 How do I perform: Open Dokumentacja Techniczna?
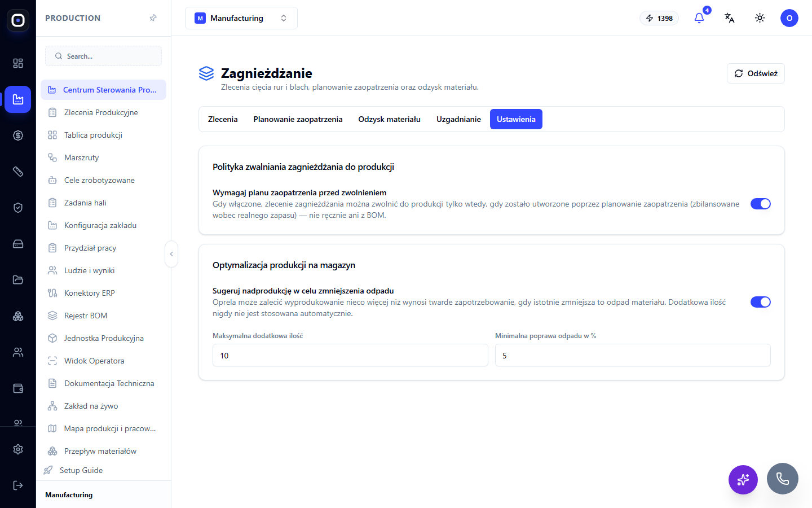(x=103, y=383)
